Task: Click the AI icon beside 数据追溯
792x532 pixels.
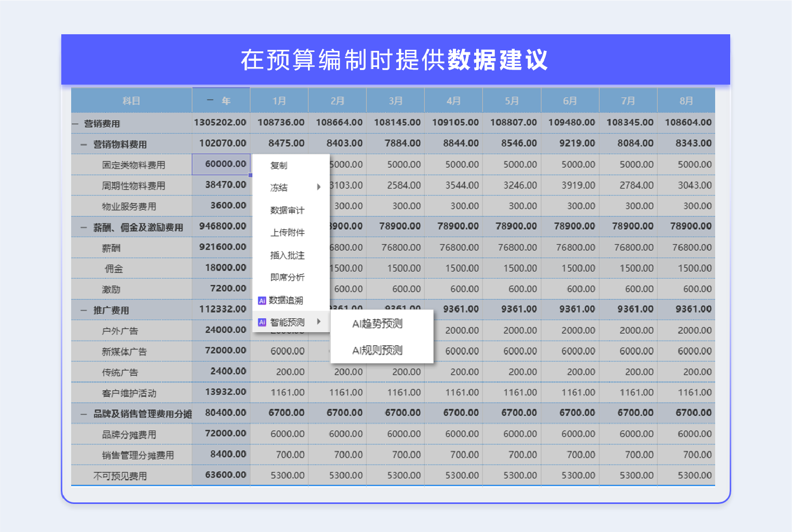Action: [x=262, y=301]
